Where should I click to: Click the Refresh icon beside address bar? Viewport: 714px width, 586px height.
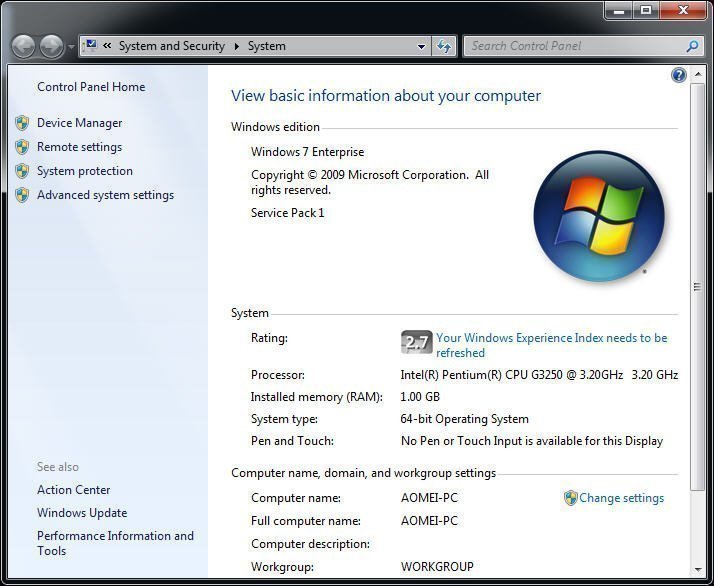pyautogui.click(x=445, y=46)
